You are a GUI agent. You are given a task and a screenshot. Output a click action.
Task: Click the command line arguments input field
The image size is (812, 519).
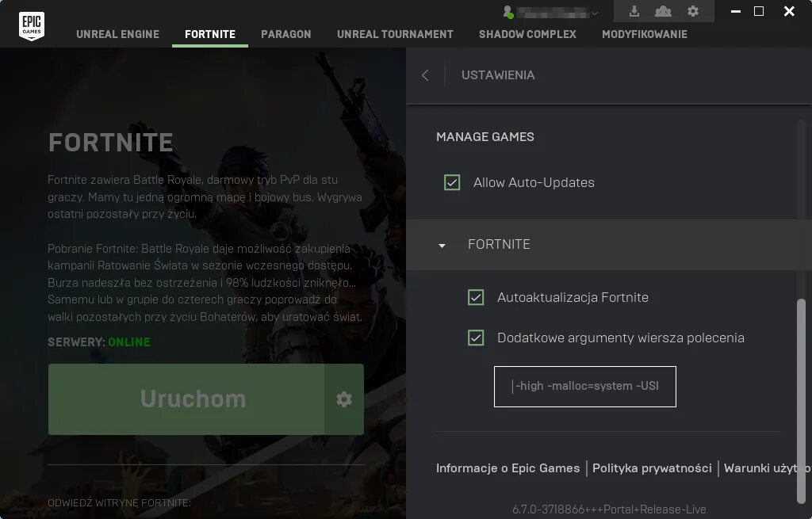point(584,387)
